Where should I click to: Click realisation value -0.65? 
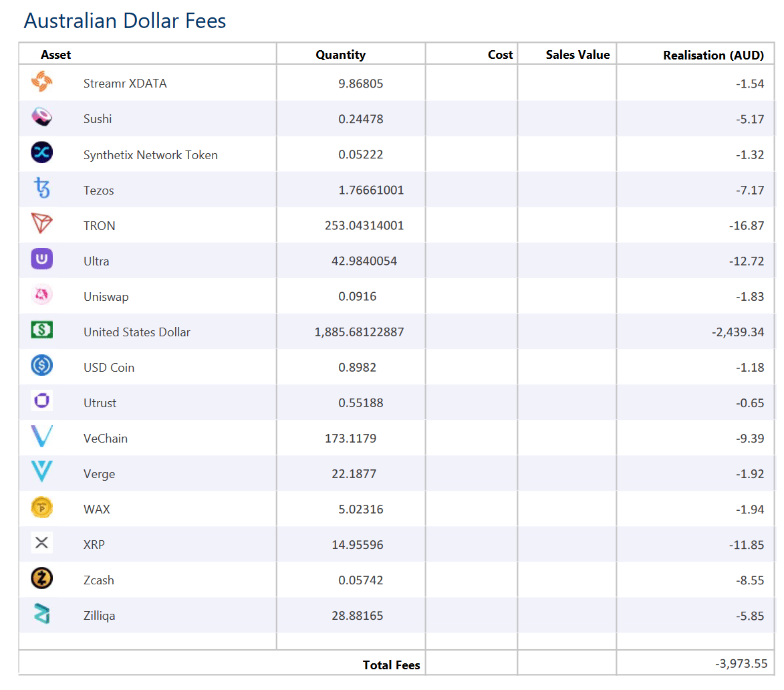[x=750, y=403]
